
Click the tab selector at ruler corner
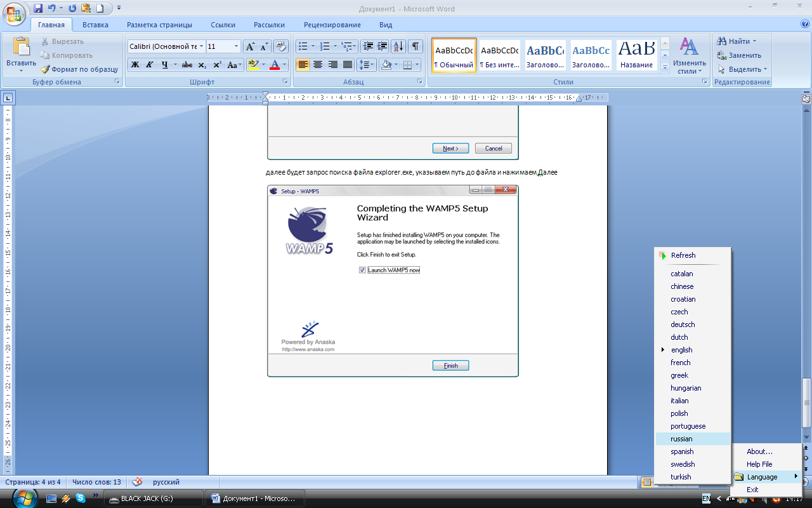click(x=8, y=98)
